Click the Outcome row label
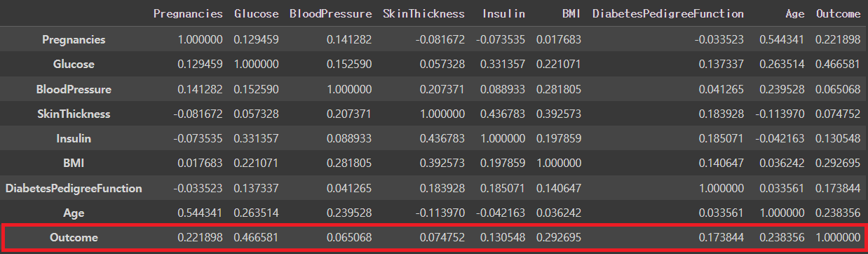 click(x=74, y=238)
